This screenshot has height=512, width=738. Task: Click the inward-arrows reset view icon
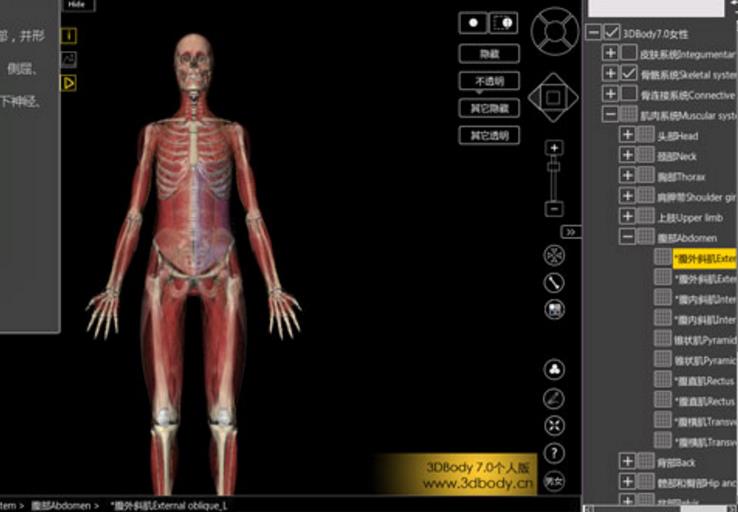click(554, 426)
